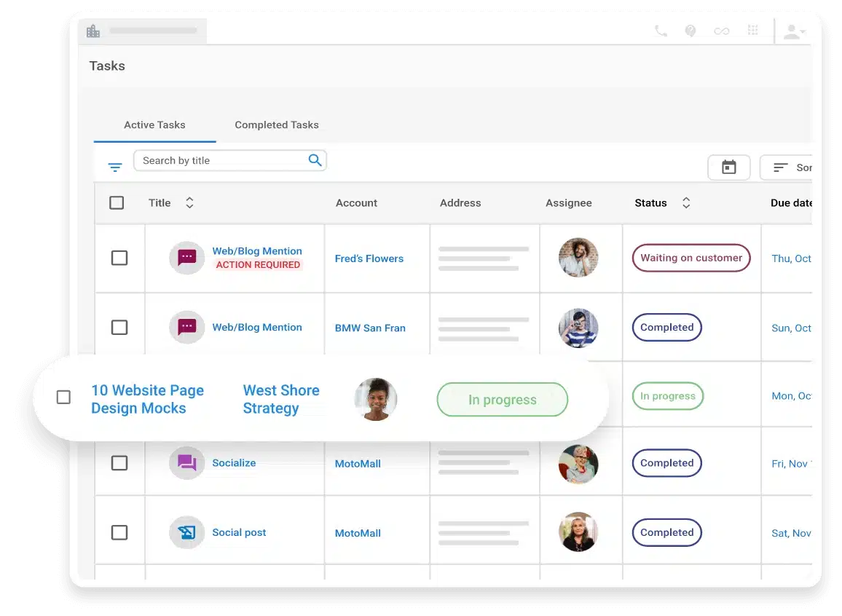Image resolution: width=842 pixels, height=616 pixels.
Task: Click the Web/Blog Mention chat icon for Fred's Flowers
Action: tap(186, 258)
